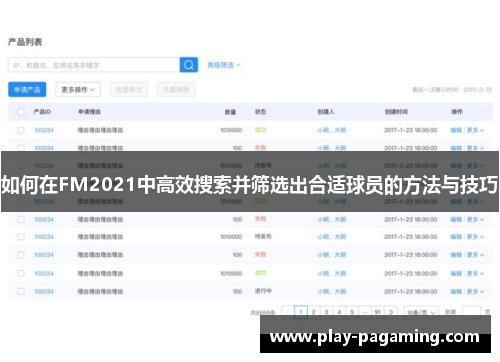The height and width of the screenshot is (362, 500).
Task: Click the greyed-out 批量删除 button
Action: (176, 90)
